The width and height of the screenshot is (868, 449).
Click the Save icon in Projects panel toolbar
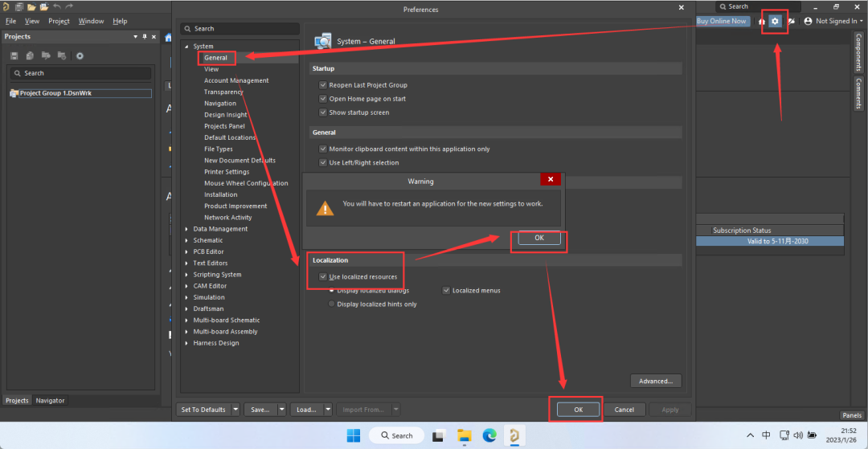coord(14,55)
